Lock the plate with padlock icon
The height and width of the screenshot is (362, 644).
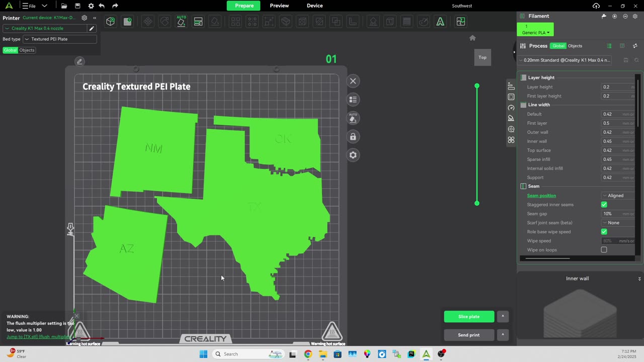pyautogui.click(x=353, y=137)
